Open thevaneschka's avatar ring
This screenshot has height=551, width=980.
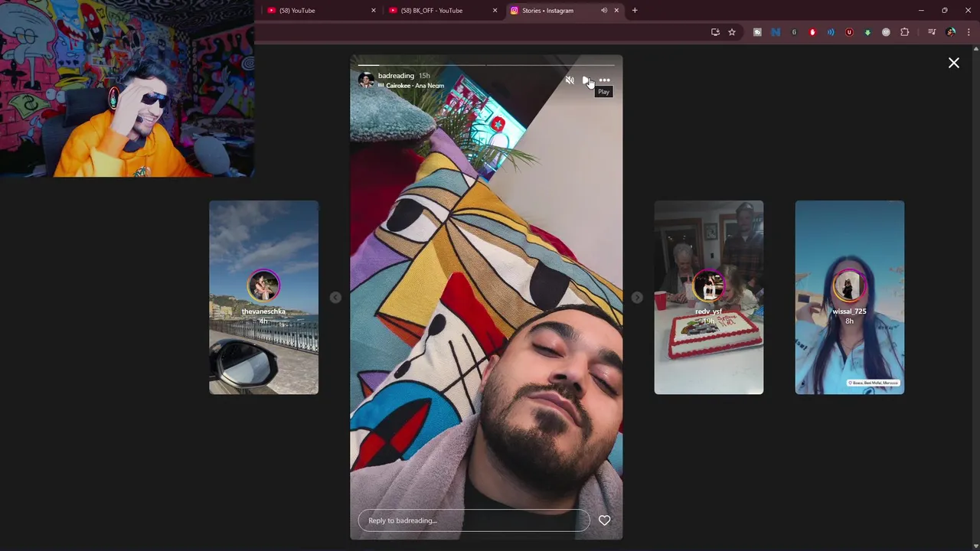click(263, 286)
